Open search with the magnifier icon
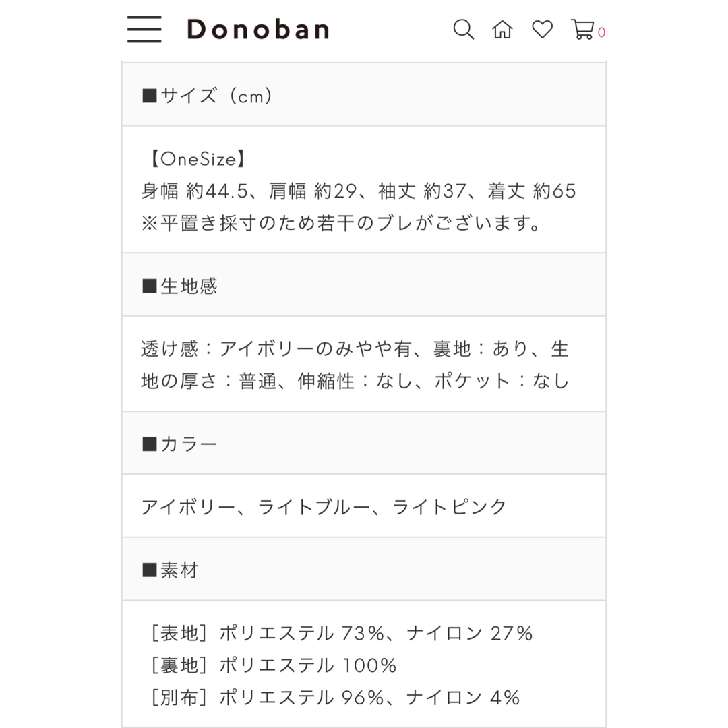The height and width of the screenshot is (728, 728). pos(463,29)
